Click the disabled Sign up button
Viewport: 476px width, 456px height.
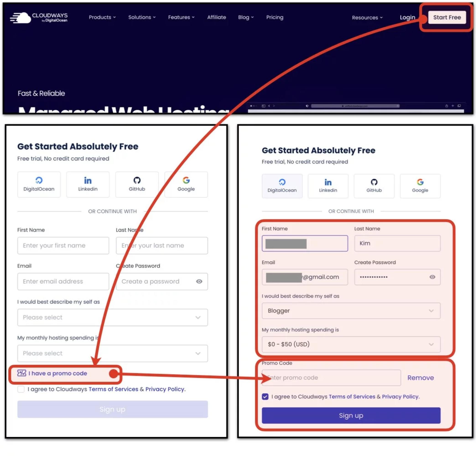112,409
